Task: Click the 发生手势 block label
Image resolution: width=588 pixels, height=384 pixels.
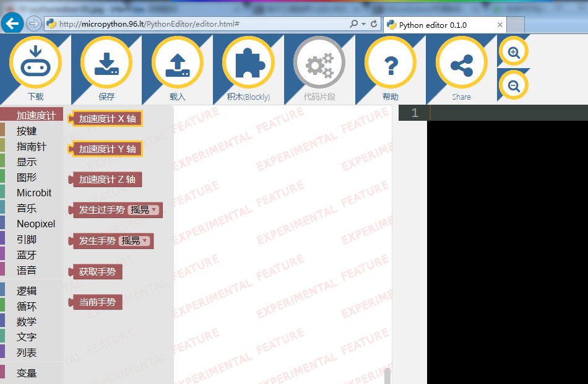Action: click(97, 240)
